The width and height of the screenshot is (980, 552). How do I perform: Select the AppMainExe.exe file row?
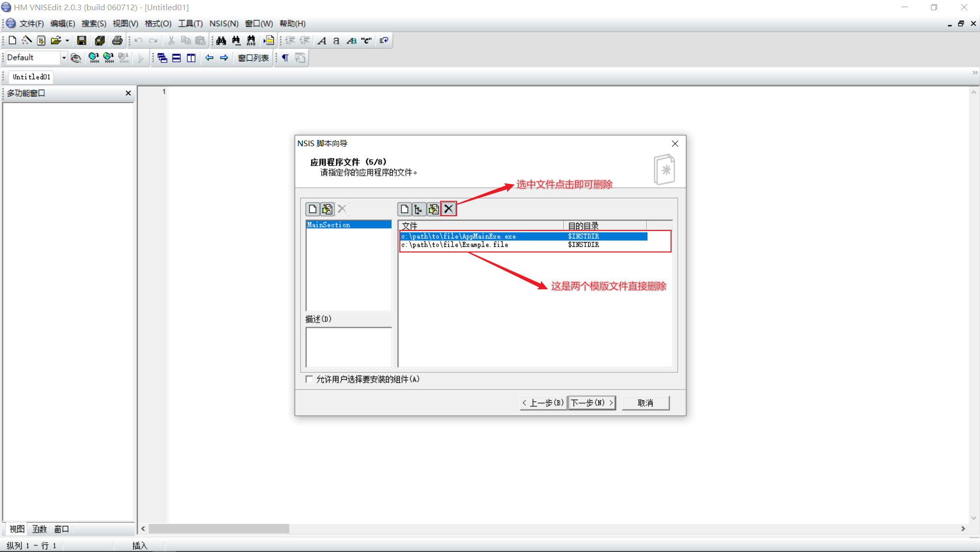click(524, 237)
